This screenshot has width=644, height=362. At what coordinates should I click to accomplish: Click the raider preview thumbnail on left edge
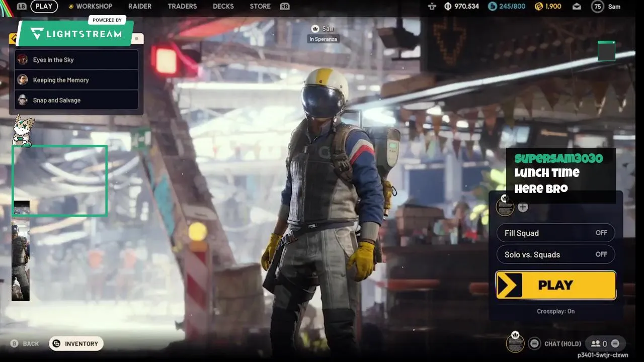pos(21,251)
